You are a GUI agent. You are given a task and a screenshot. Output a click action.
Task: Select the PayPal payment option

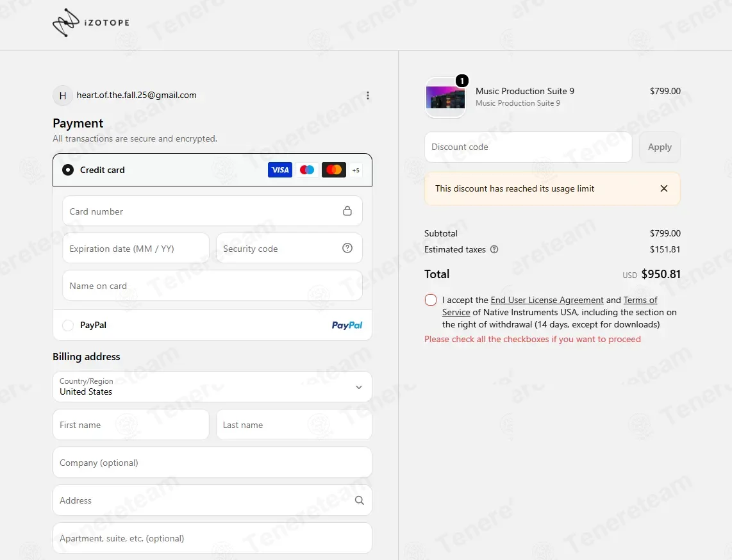click(x=68, y=325)
